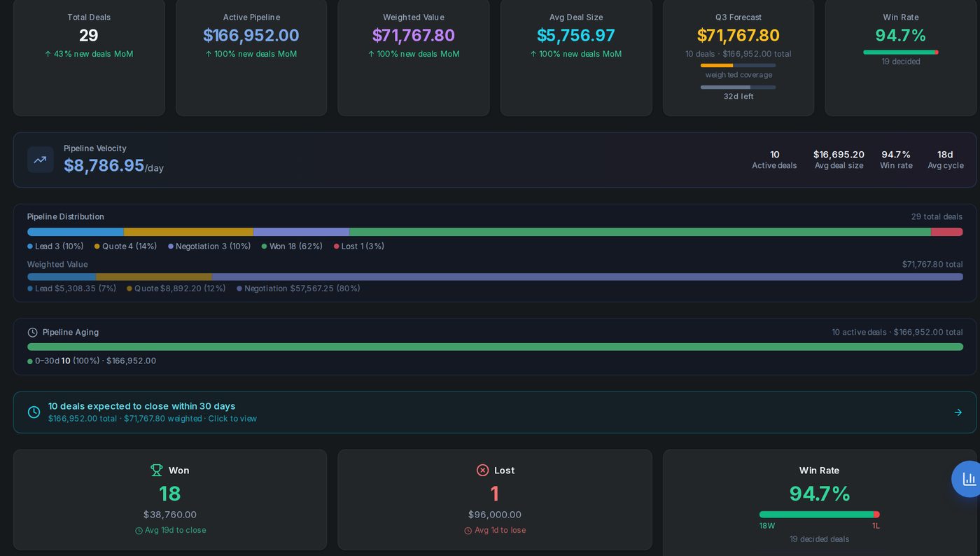980x556 pixels.
Task: Click the top Win Rate card progress bar
Action: coord(901,52)
